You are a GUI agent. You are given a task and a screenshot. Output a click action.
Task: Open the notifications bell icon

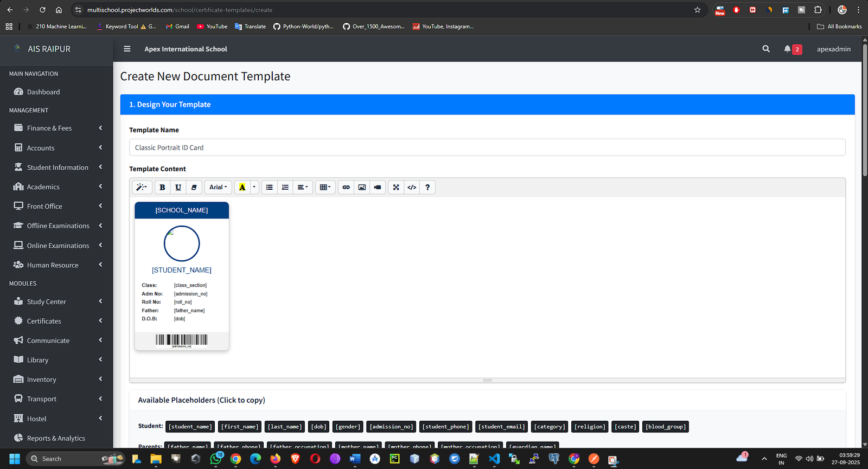pyautogui.click(x=787, y=49)
